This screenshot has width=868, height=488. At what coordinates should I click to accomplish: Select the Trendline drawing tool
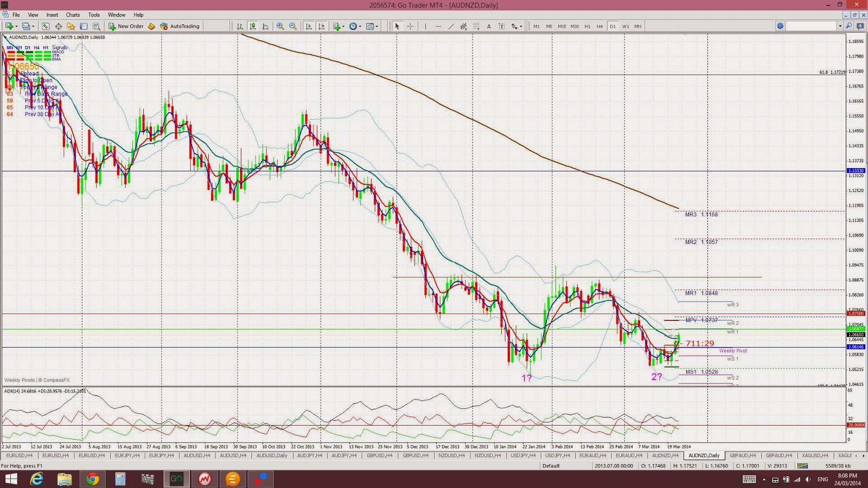tap(451, 26)
